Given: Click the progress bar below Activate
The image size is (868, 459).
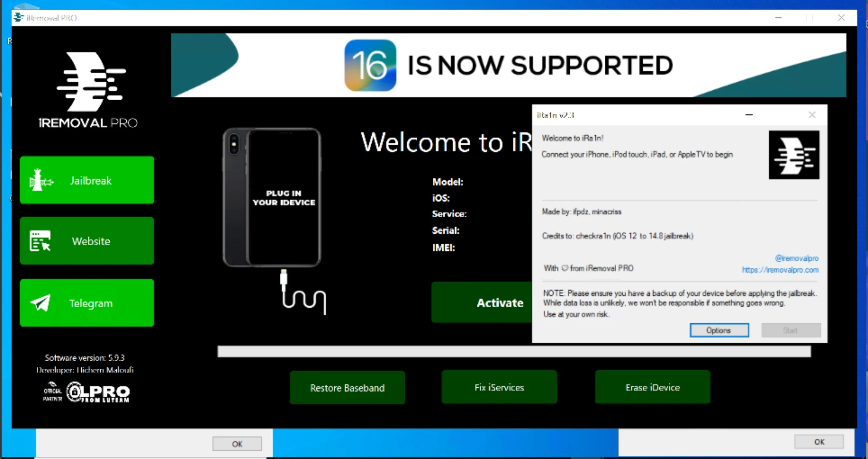Looking at the screenshot, I should 514,351.
